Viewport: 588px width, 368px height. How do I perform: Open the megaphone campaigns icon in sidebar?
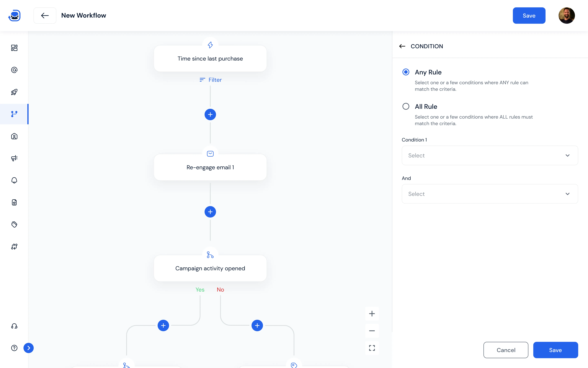(x=14, y=158)
